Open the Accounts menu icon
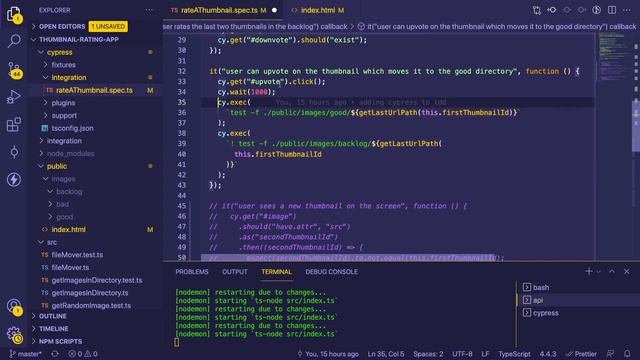640x360 pixels. (14, 306)
